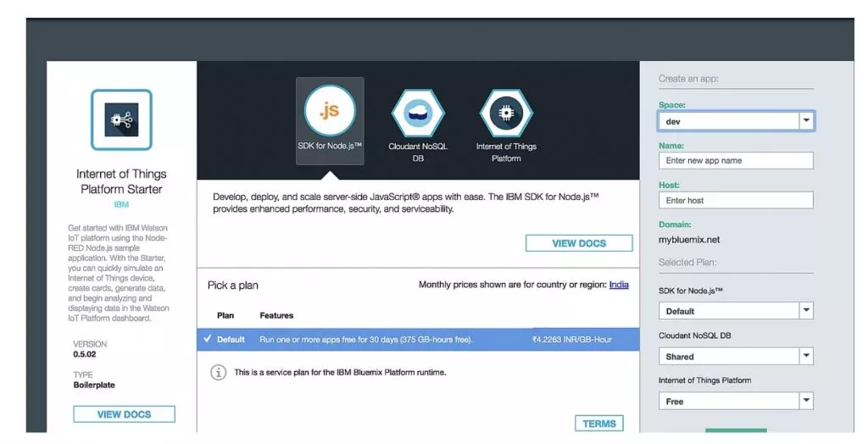This screenshot has width=868, height=444.
Task: Click the run apps free for 30 days text
Action: click(366, 340)
